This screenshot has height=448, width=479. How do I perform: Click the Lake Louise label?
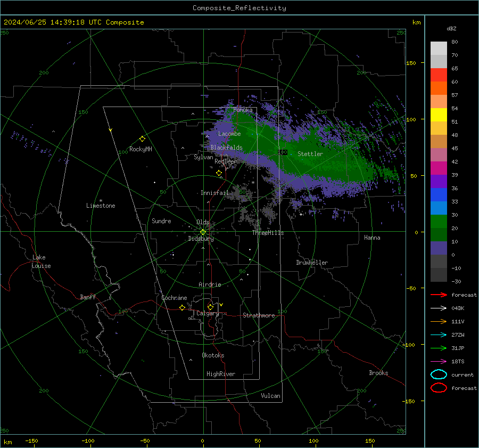point(41,262)
